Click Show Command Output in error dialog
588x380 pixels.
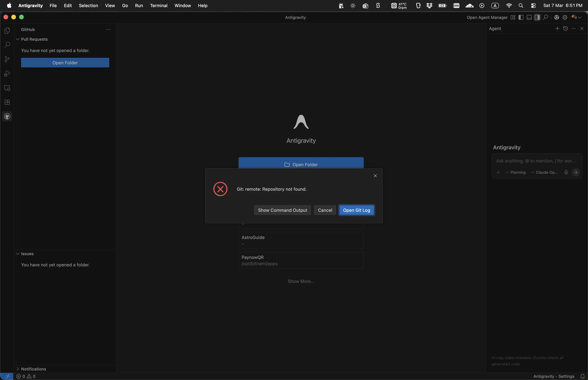(x=283, y=210)
